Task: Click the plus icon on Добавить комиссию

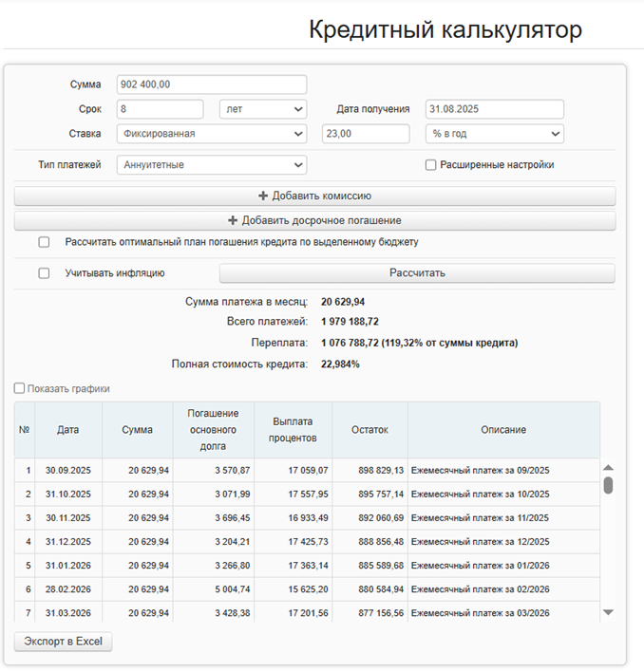Action: point(263,196)
